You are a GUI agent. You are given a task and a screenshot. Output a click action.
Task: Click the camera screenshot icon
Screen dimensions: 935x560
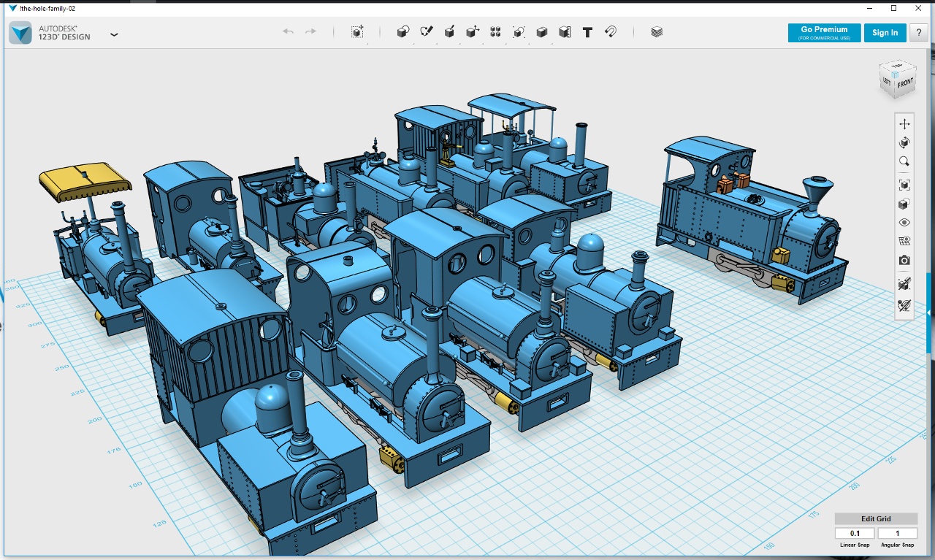[x=904, y=260]
